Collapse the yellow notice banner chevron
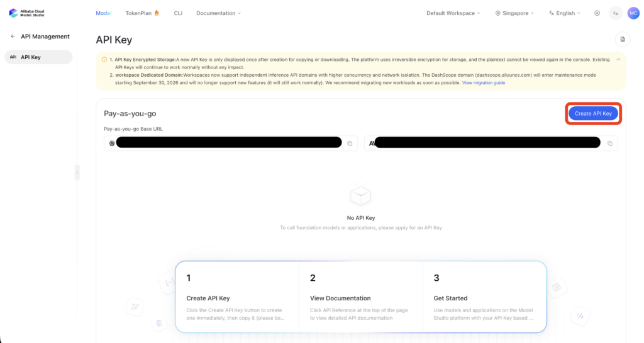Viewport: 644px width, 343px height. [x=618, y=60]
